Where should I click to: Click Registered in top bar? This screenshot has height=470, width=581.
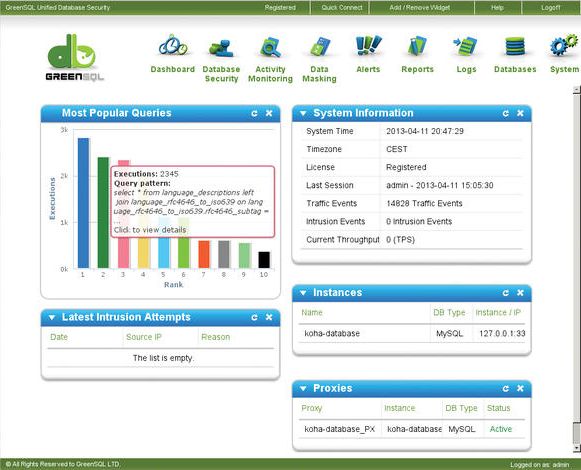280,7
